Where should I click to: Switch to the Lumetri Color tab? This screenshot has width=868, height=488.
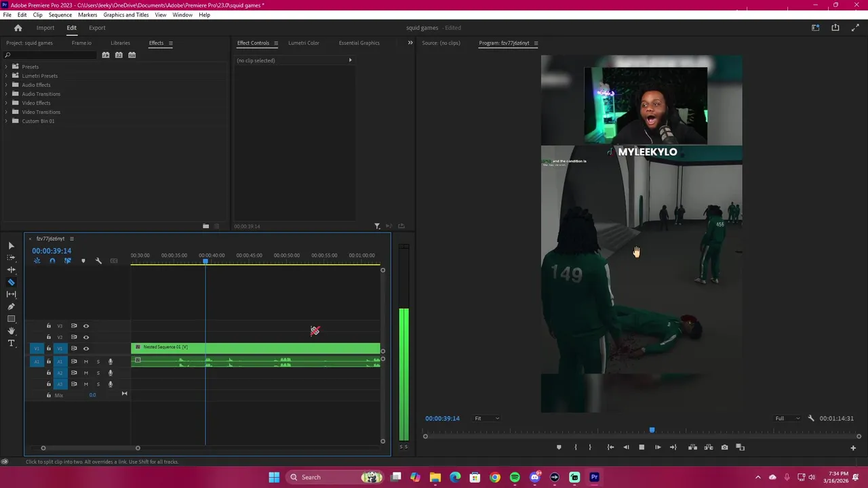(x=303, y=43)
